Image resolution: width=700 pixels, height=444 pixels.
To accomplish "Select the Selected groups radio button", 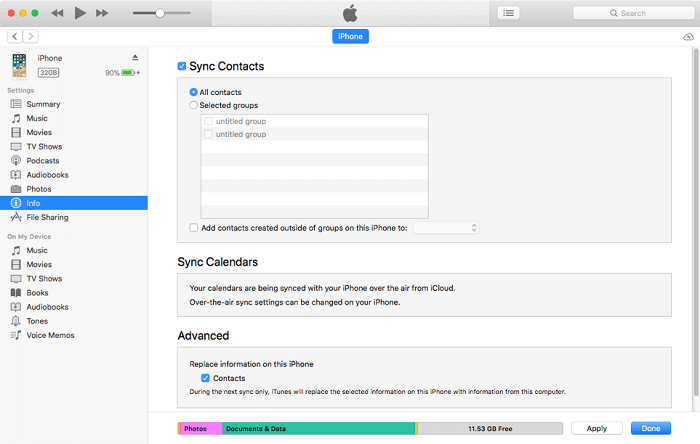I will click(194, 105).
